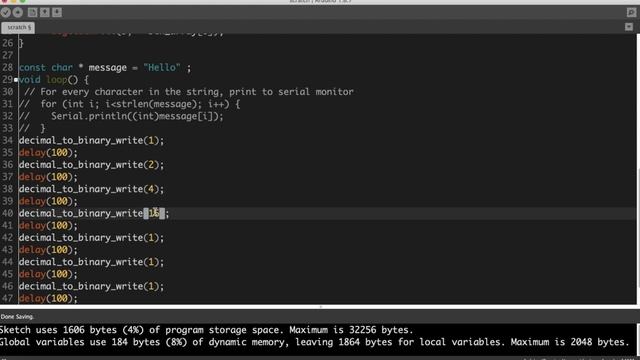Click decimal_to_binary_write(1) on line 46

(91, 286)
